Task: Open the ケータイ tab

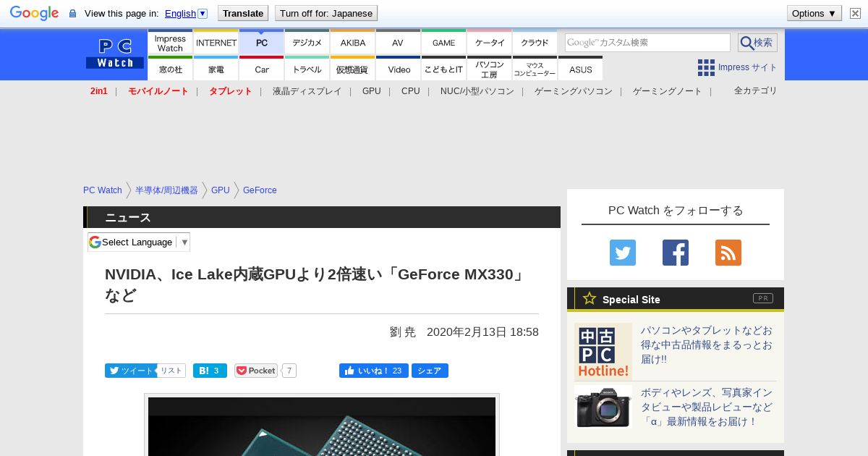Action: click(x=490, y=42)
